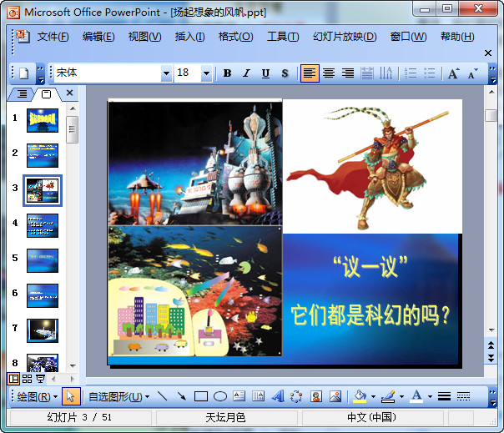The image size is (504, 433).
Task: Insert diagram or organization chart
Action: tap(296, 396)
